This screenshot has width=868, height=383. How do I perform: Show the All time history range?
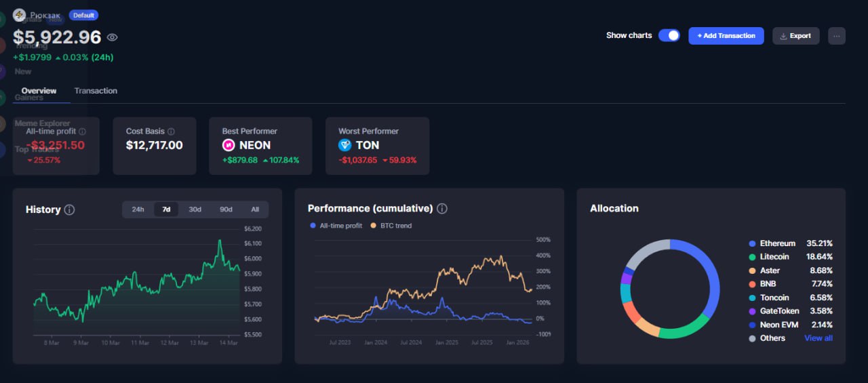(255, 209)
